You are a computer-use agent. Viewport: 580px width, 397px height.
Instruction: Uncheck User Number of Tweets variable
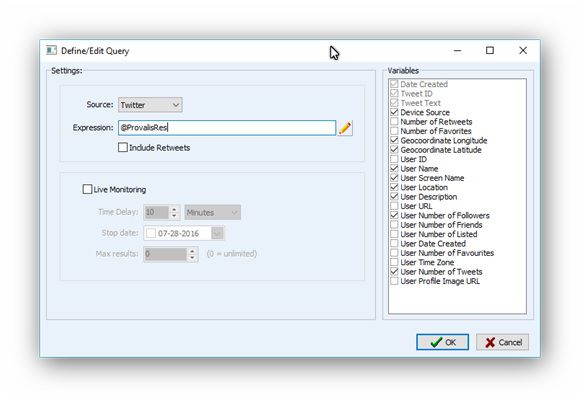click(x=394, y=272)
